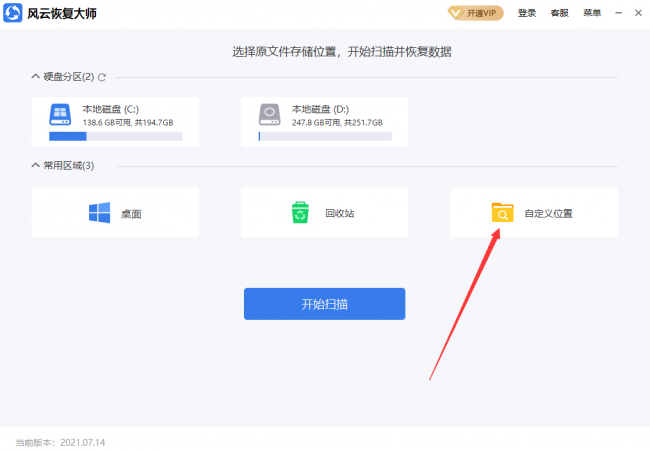The height and width of the screenshot is (451, 650).
Task: Select the 自定义位置 folder search icon
Action: coord(502,213)
